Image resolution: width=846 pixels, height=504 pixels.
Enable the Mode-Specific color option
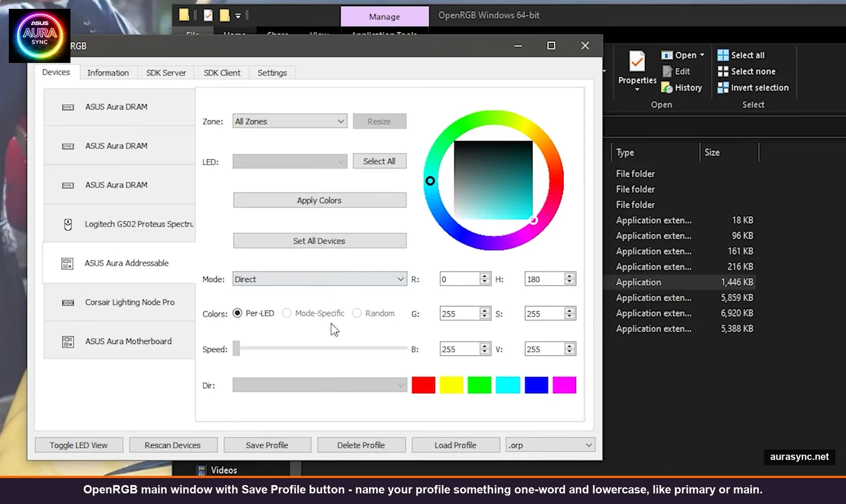(287, 313)
